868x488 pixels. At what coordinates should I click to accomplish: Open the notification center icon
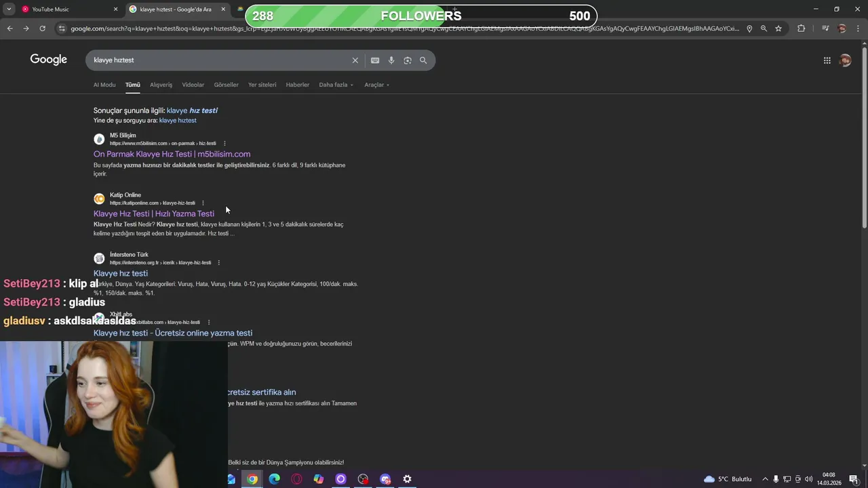(x=854, y=479)
